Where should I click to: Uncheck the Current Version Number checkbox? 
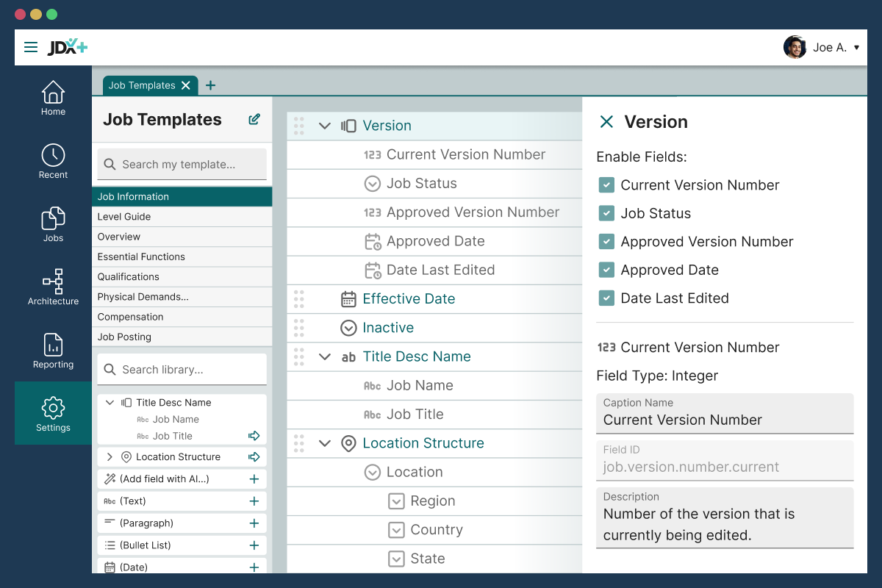606,185
